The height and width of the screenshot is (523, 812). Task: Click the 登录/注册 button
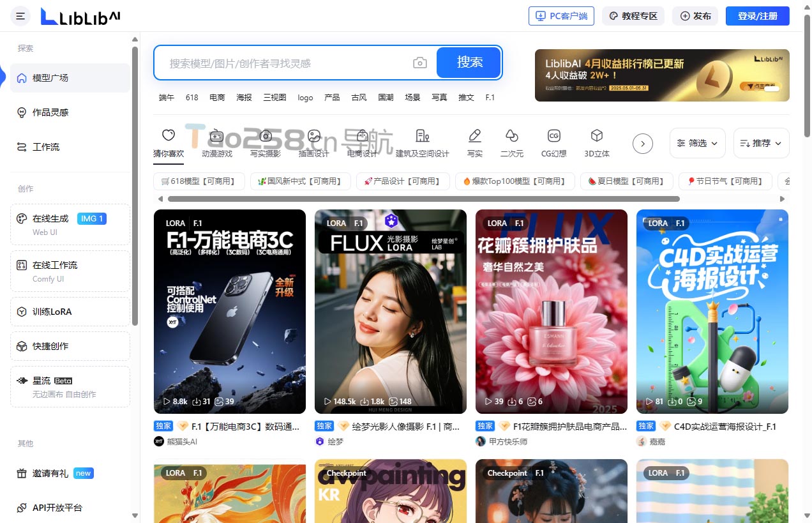click(757, 16)
